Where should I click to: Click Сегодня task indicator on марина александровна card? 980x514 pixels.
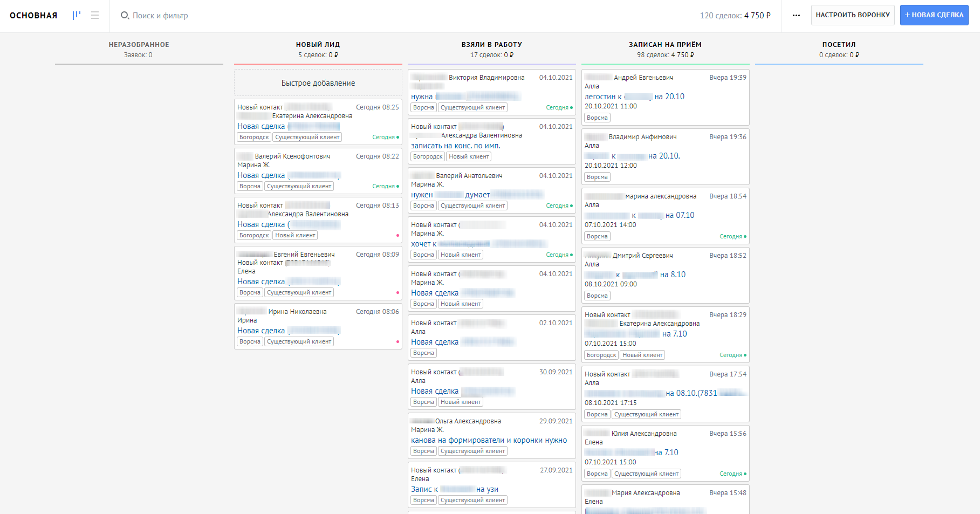733,236
